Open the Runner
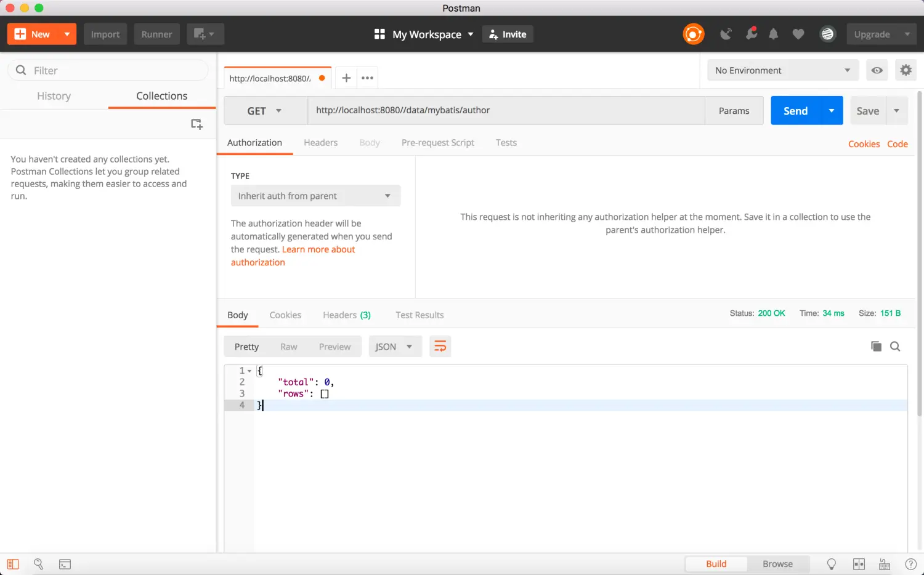Screen dimensions: 924x575 coord(156,34)
